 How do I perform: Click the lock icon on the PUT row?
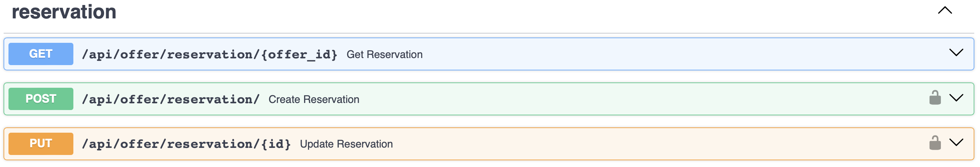[935, 143]
